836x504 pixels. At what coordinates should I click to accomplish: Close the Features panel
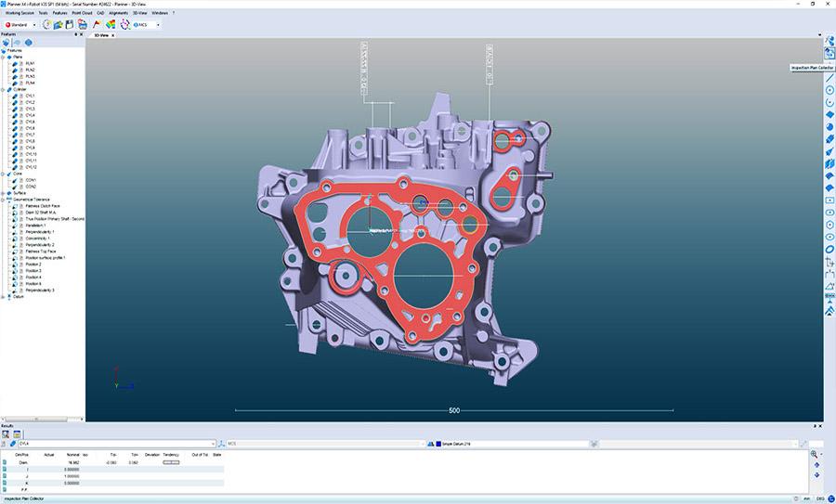(82, 34)
